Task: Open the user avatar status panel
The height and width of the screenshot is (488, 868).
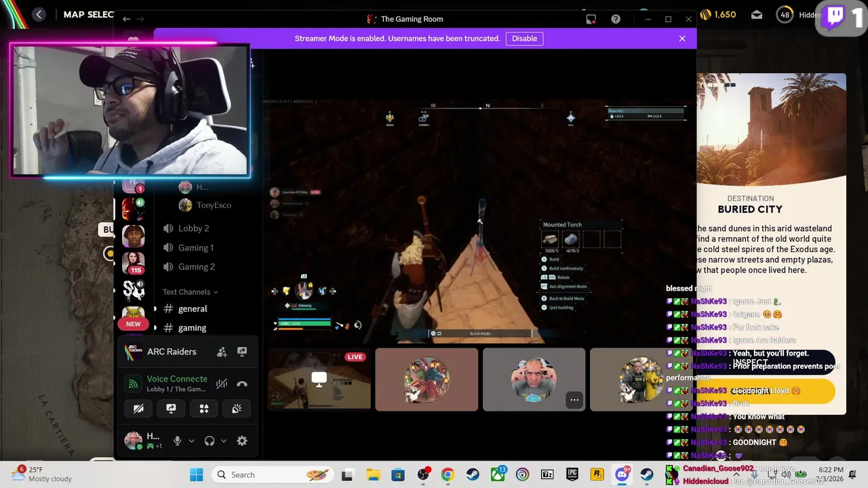Action: click(134, 441)
